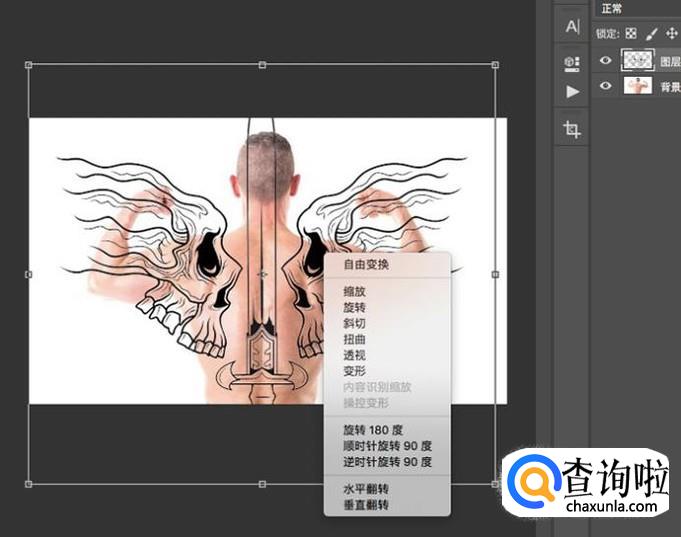Click the lock image pixels brush icon
This screenshot has height=537, width=681.
652,33
